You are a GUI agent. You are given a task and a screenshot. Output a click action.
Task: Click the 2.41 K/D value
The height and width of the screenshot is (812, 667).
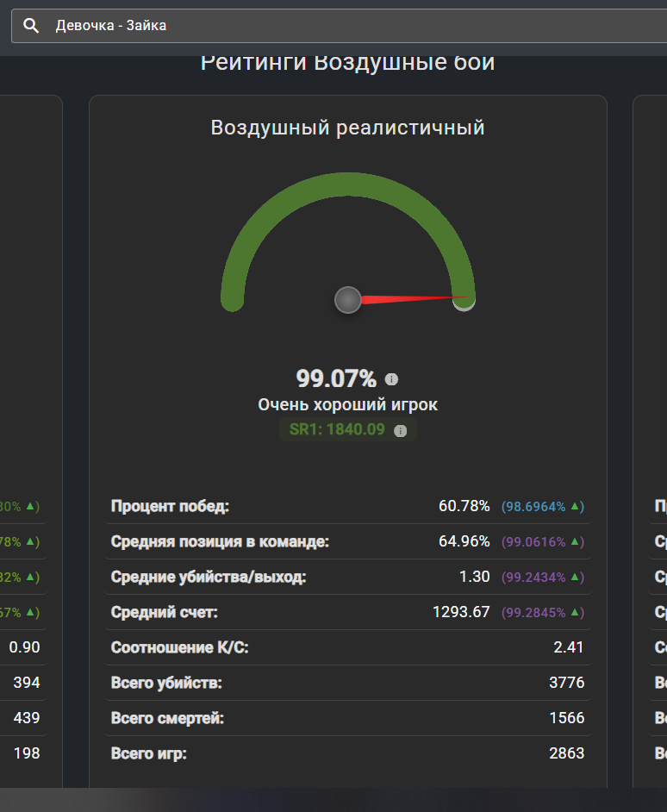click(569, 646)
